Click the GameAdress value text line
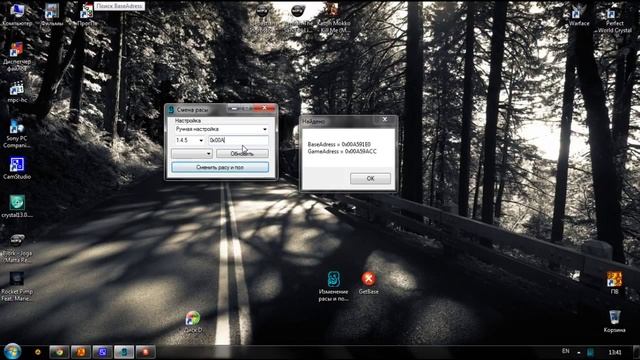640x360 pixels. point(342,151)
